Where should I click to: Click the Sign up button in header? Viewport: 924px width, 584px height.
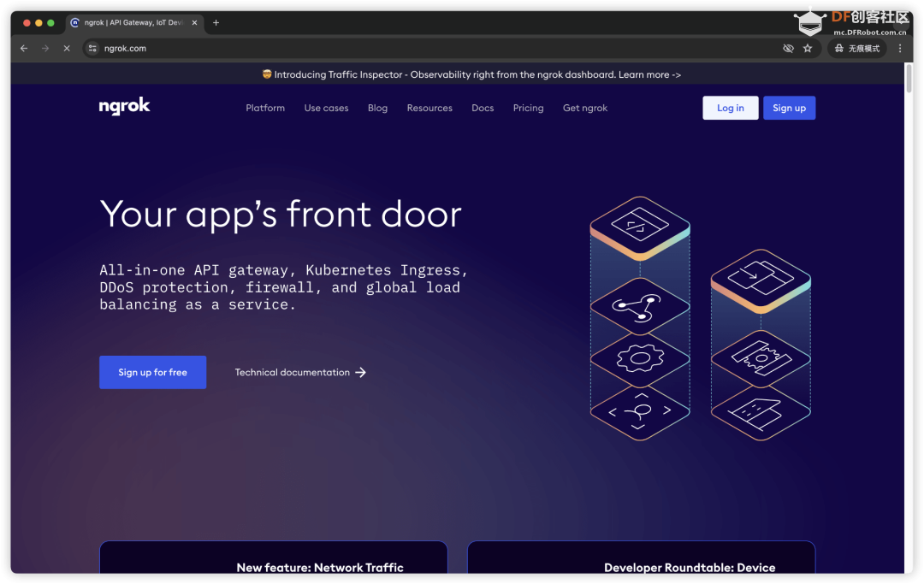coord(789,108)
